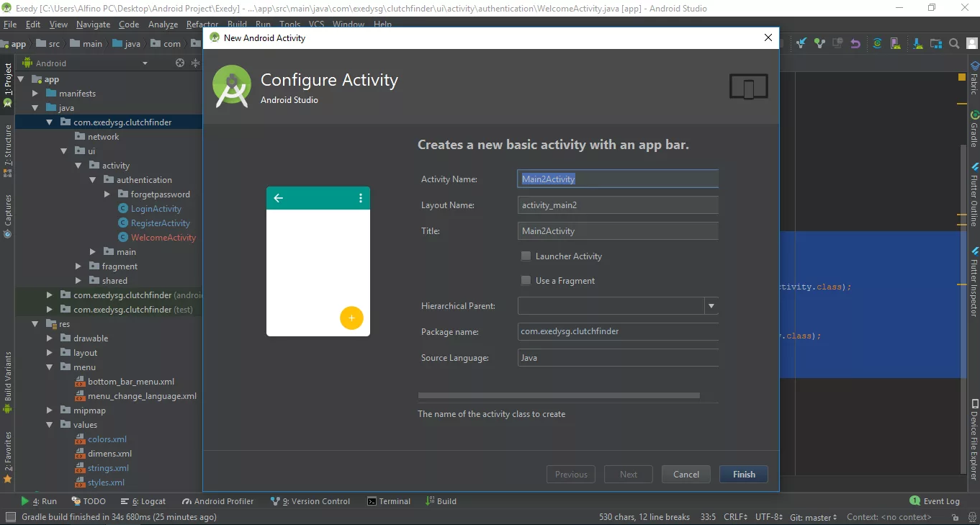The height and width of the screenshot is (525, 980).
Task: Open the Gradle side panel
Action: (x=974, y=129)
